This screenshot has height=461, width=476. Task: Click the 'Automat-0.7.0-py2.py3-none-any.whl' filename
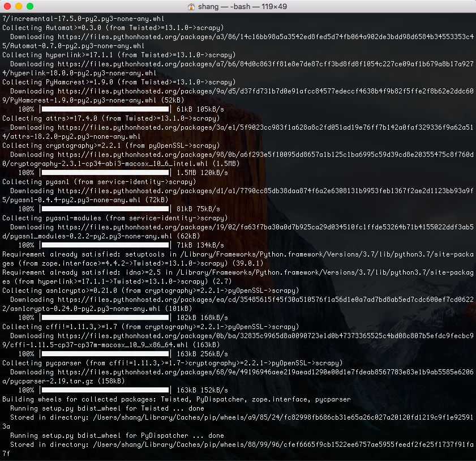pyautogui.click(x=78, y=46)
